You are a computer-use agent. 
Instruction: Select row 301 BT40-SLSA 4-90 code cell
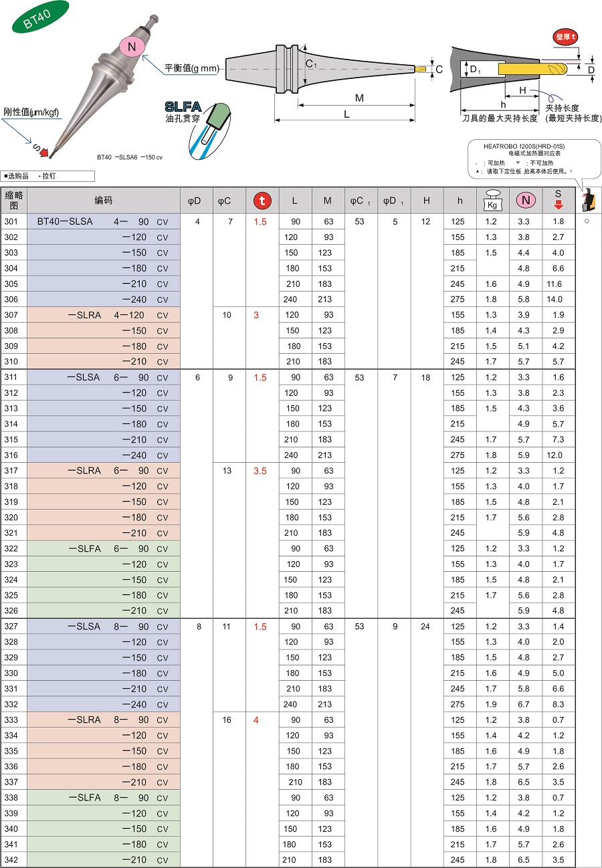pyautogui.click(x=104, y=221)
